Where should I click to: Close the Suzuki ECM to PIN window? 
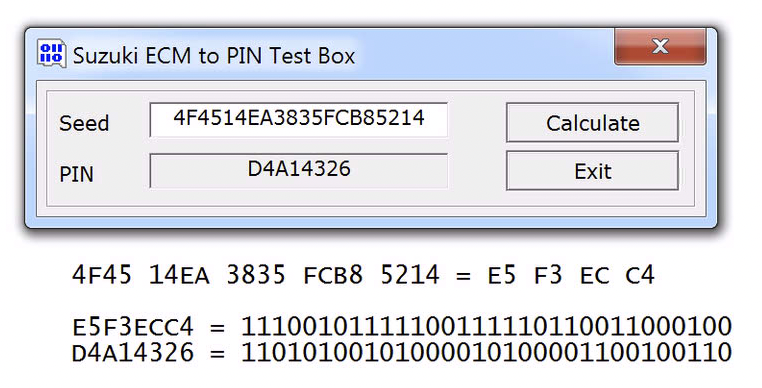660,47
